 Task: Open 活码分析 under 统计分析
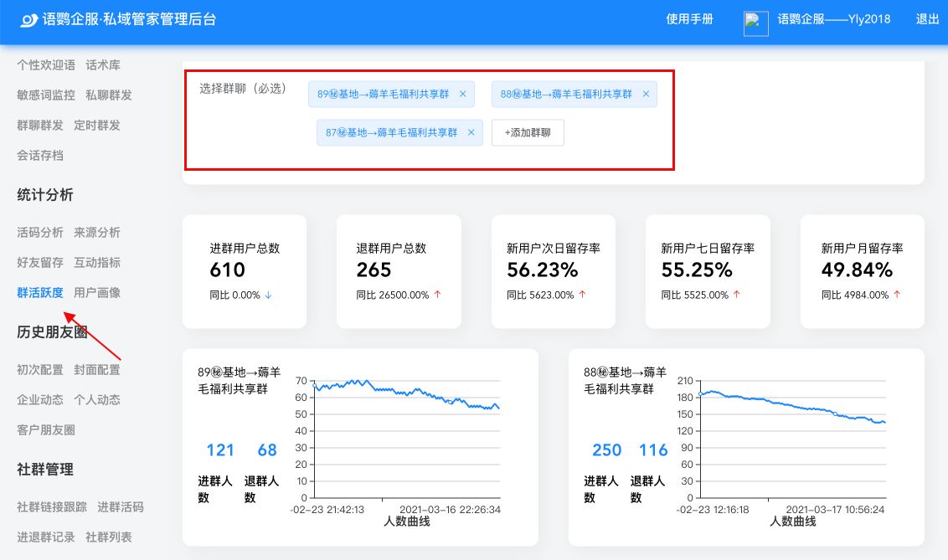40,232
